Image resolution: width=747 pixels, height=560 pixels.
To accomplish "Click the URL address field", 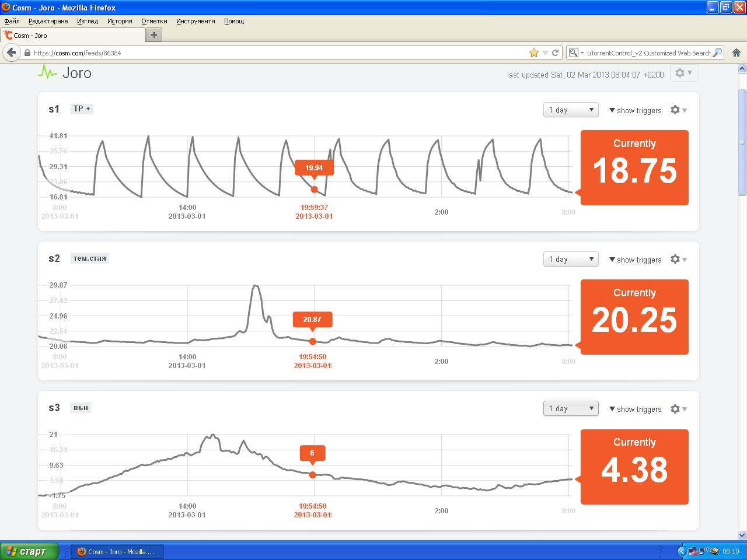I will 274,52.
